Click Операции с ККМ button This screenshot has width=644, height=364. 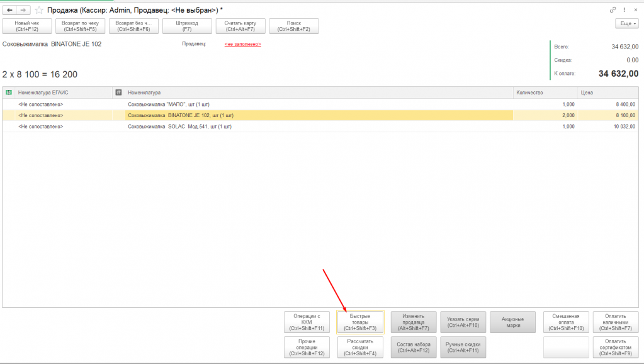pyautogui.click(x=307, y=322)
